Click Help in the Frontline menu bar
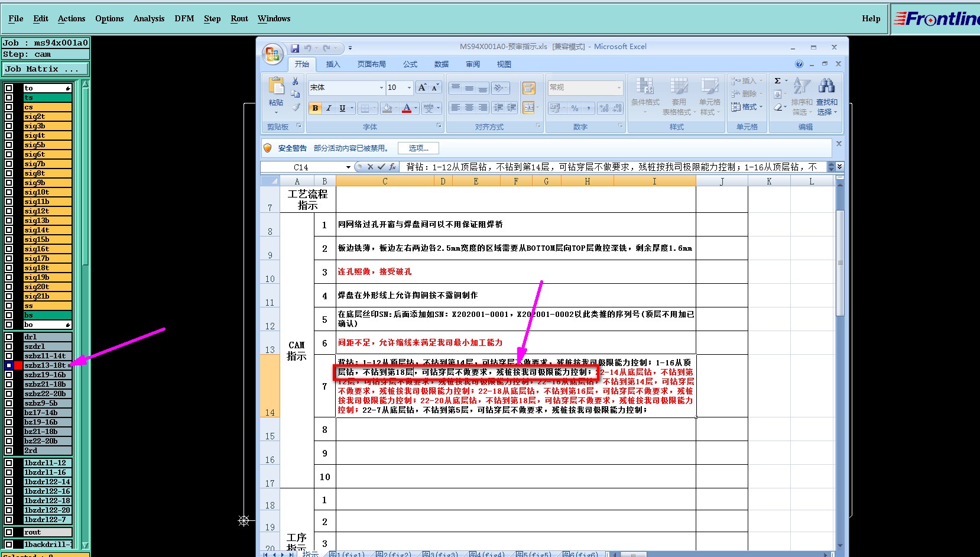 (871, 18)
